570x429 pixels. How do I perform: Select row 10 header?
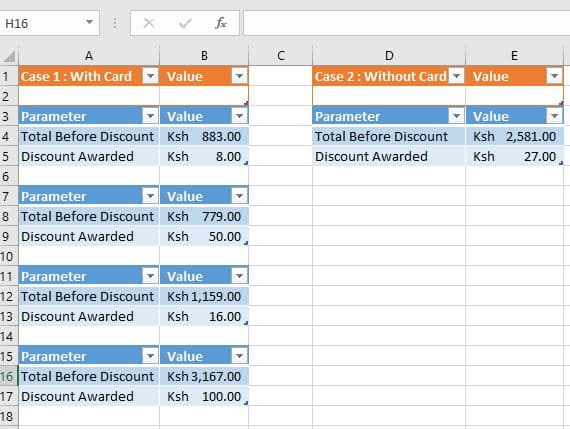click(8, 257)
